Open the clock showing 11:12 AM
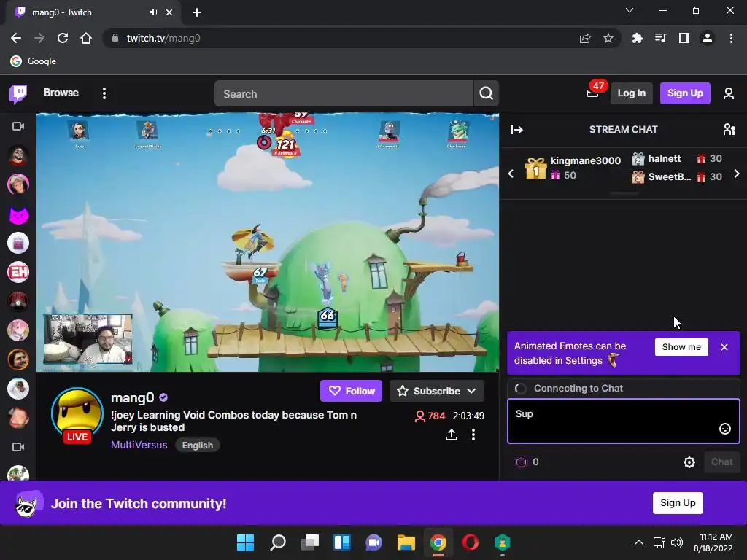 tap(713, 542)
